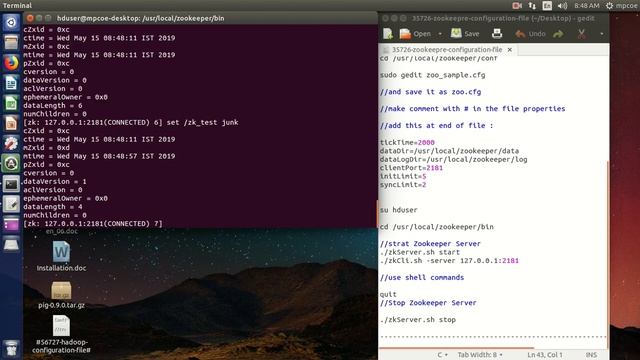This screenshot has height=360, width=640.
Task: Print the gedit document
Action: [497, 34]
